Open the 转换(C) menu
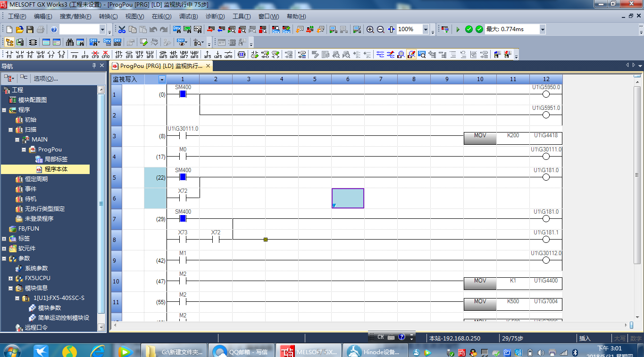The height and width of the screenshot is (357, 644). point(108,17)
